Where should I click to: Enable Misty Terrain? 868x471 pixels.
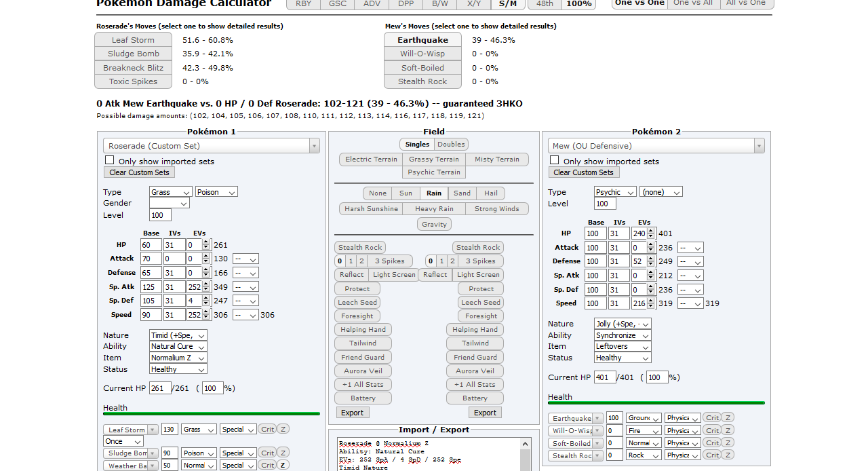(x=497, y=159)
